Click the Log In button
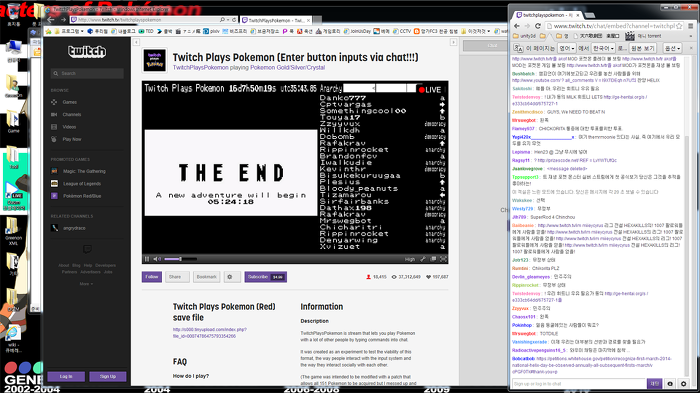Image resolution: width=700 pixels, height=393 pixels. click(x=66, y=376)
